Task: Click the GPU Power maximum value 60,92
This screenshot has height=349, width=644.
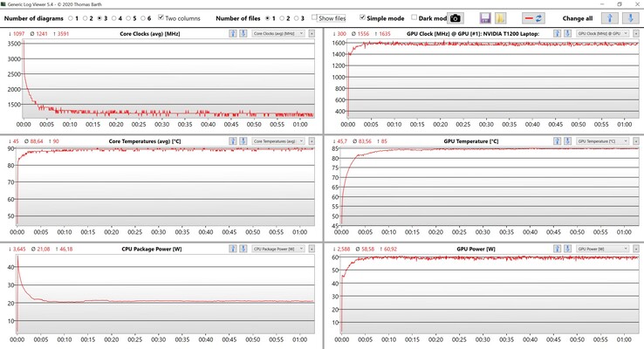Action: (x=391, y=249)
